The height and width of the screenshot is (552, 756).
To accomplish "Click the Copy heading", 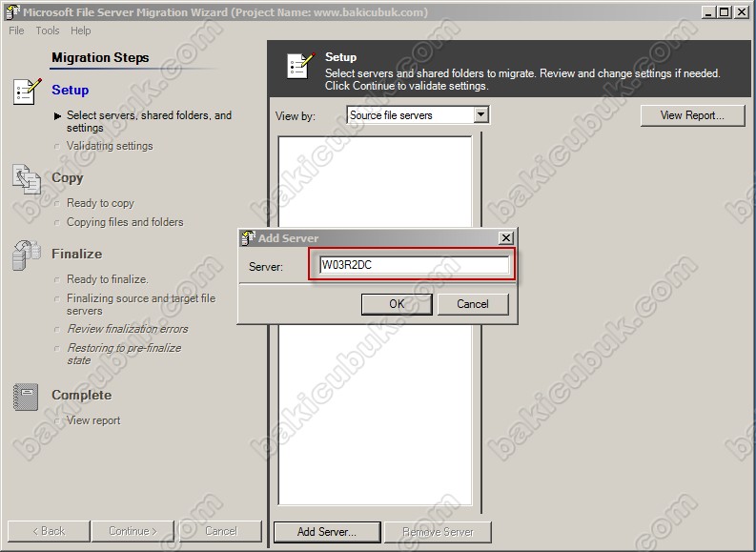I will pyautogui.click(x=68, y=178).
